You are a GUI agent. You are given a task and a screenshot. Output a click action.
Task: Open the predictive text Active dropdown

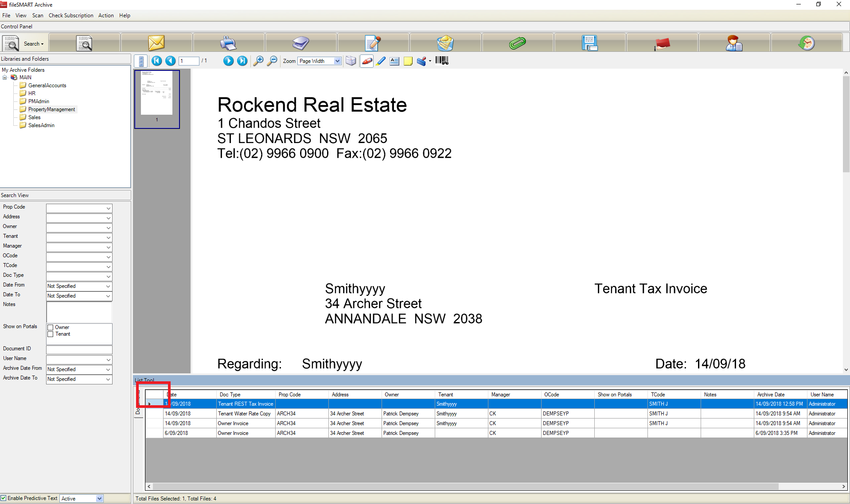point(99,499)
